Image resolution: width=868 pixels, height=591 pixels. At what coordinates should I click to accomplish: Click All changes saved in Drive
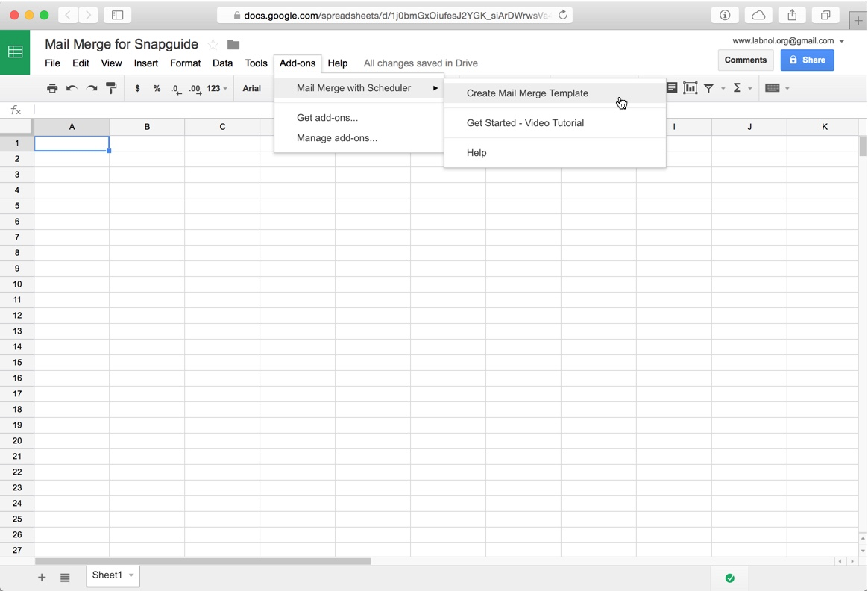coord(421,63)
